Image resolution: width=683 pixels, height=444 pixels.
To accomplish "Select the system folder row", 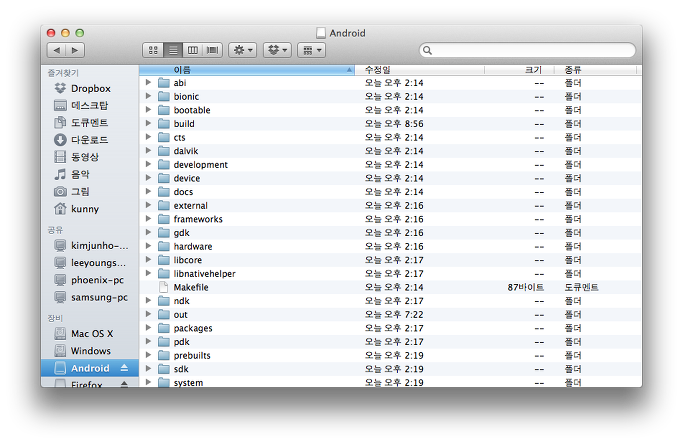I will point(390,382).
